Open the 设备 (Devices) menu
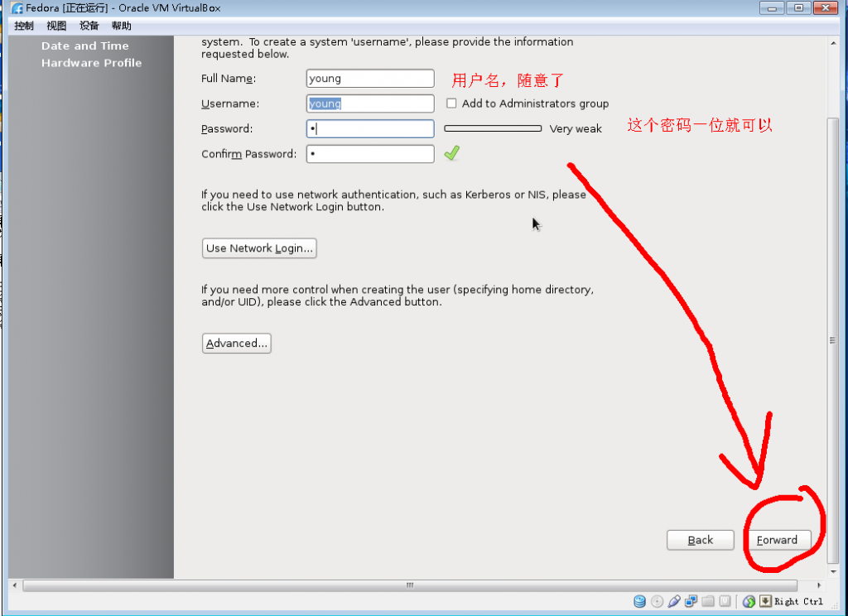Image resolution: width=848 pixels, height=616 pixels. click(89, 26)
